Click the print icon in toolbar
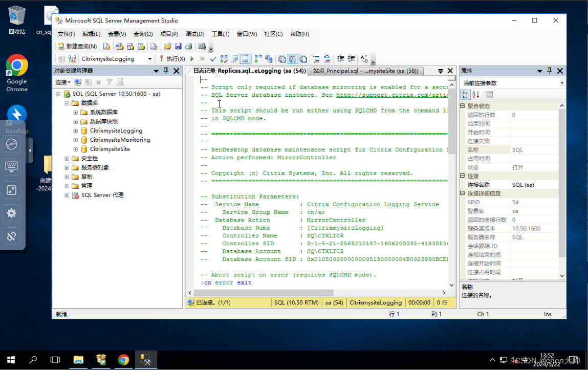The image size is (588, 370). pos(189,47)
